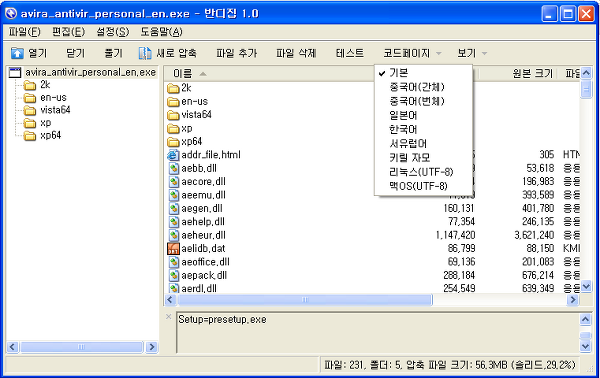The width and height of the screenshot is (600, 378).
Task: Select 리눅스(UTF-8) code page
Action: click(423, 172)
